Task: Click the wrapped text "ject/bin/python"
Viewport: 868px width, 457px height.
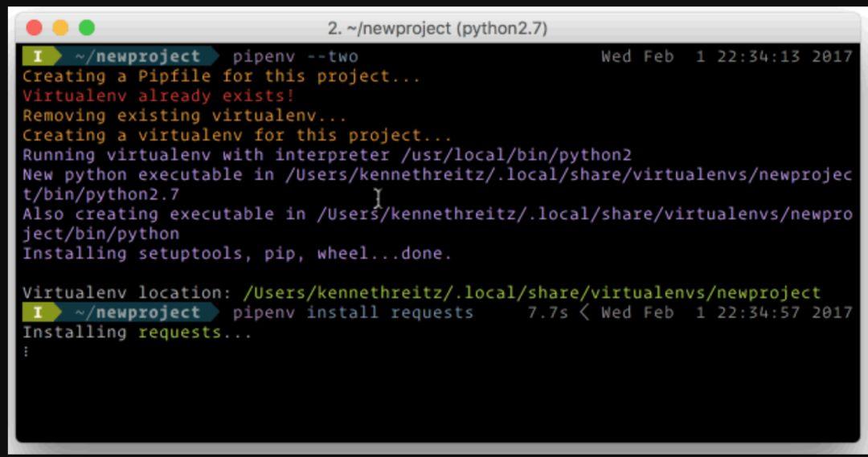Action: (100, 234)
